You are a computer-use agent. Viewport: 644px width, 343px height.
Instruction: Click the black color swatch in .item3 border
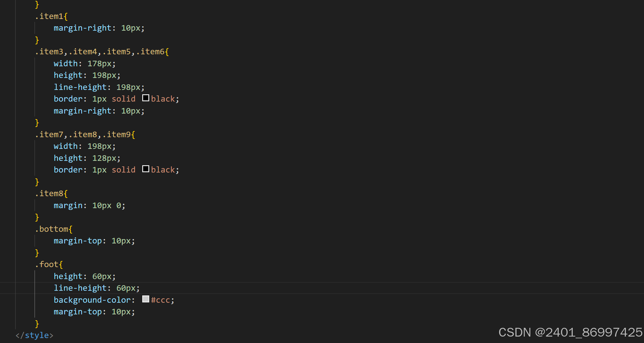(x=145, y=98)
